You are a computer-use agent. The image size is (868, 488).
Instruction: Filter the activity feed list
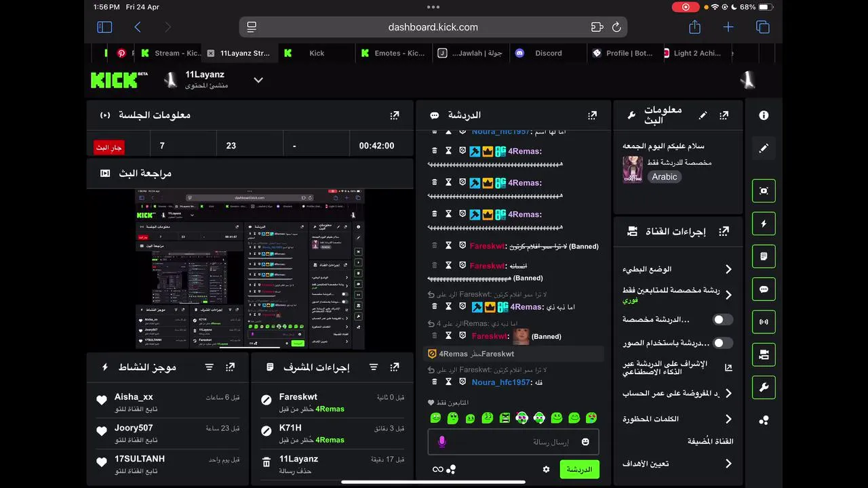point(210,367)
